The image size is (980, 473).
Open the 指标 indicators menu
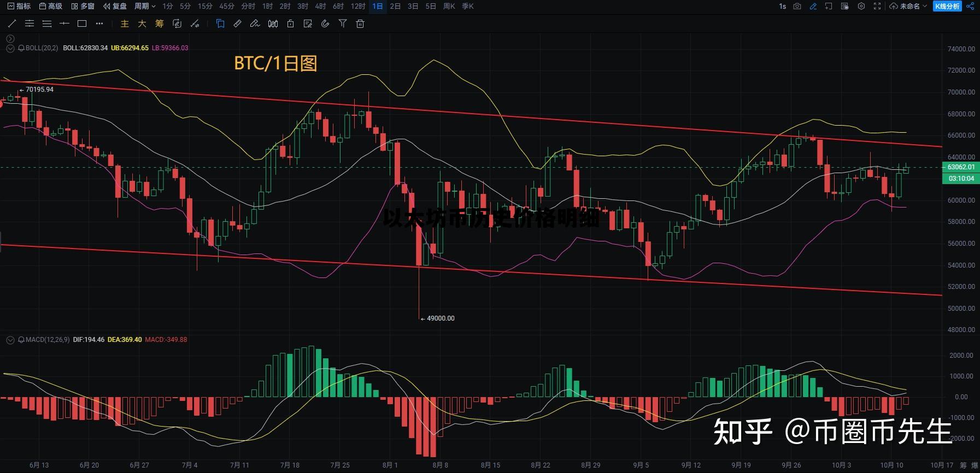(19, 6)
